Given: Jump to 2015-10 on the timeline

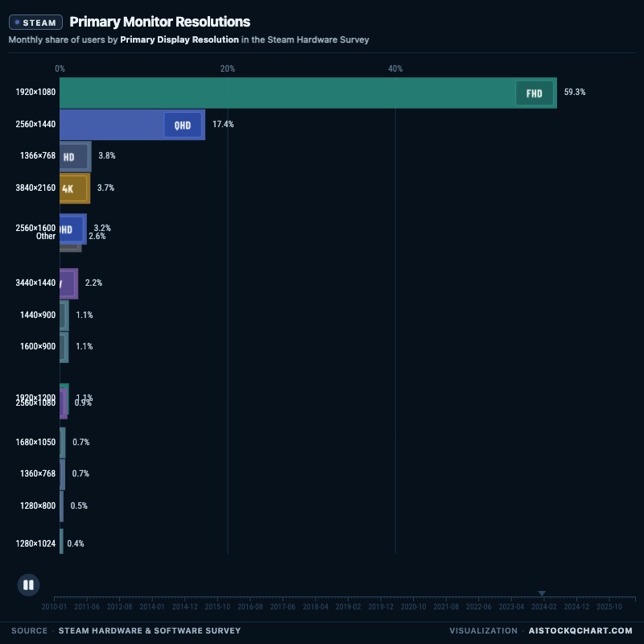Looking at the screenshot, I should point(217,607).
